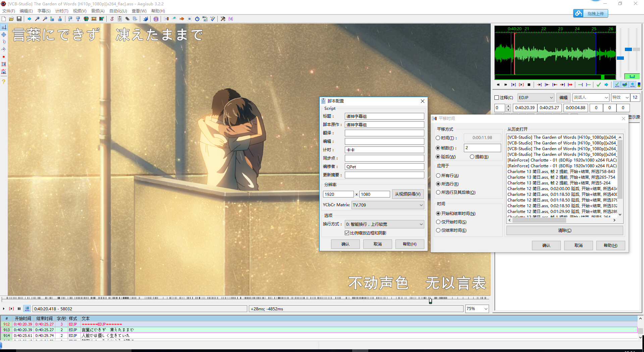Viewport: 644px width, 352px height.
Task: Click the visual typesetting help question icon
Action: click(x=4, y=82)
